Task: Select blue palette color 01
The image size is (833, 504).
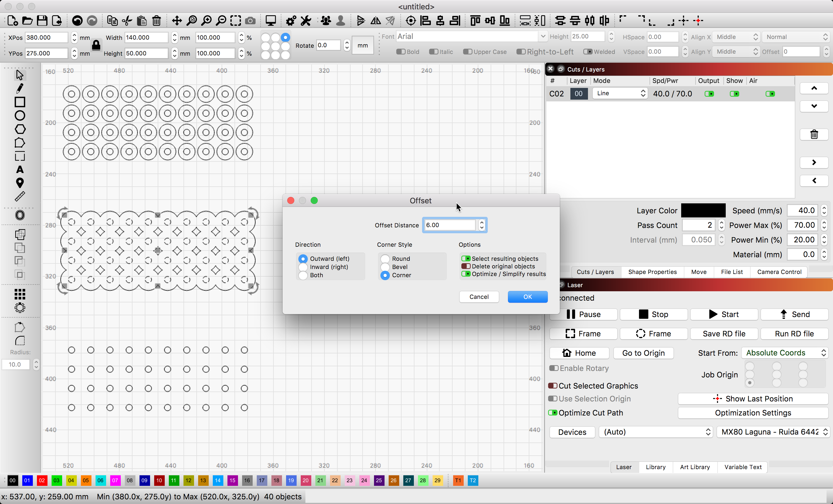Action: (27, 480)
